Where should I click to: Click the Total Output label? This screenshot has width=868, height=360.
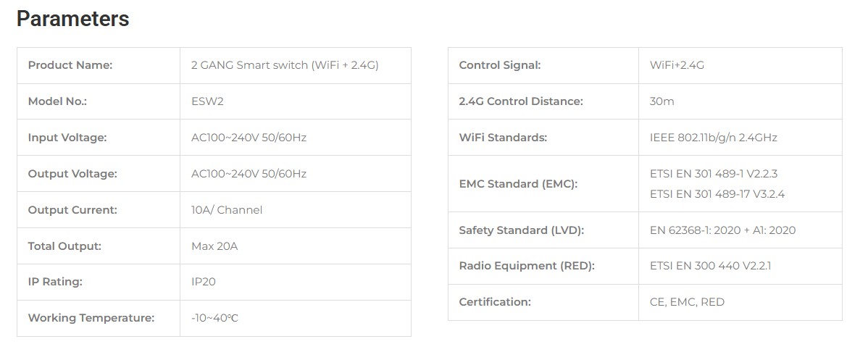(x=64, y=246)
